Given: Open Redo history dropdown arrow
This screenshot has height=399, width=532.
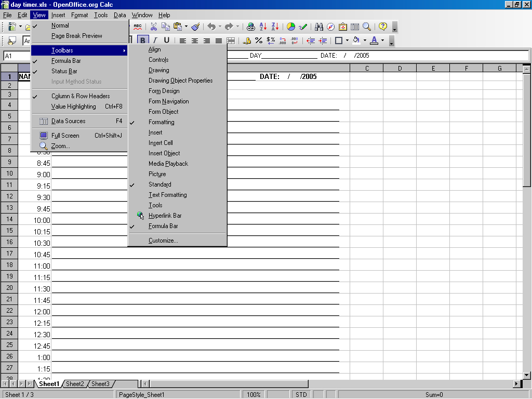Looking at the screenshot, I should 237,27.
